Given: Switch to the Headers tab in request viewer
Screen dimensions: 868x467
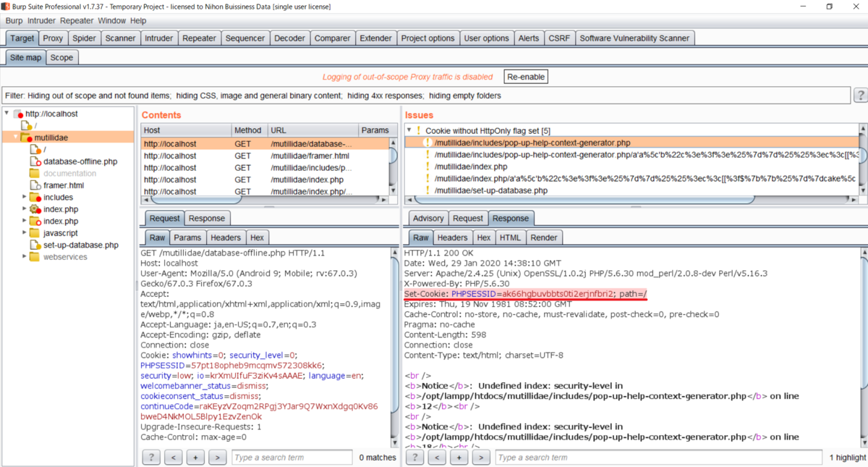Looking at the screenshot, I should [226, 237].
